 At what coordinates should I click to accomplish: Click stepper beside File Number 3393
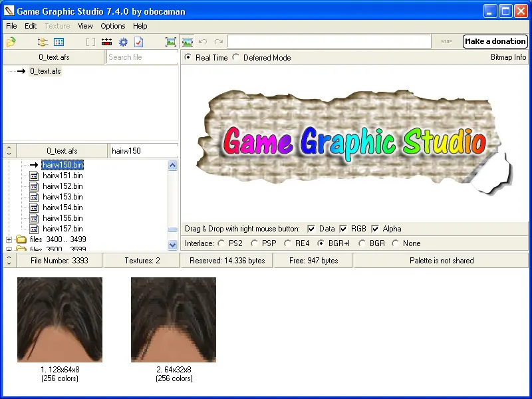click(9, 261)
